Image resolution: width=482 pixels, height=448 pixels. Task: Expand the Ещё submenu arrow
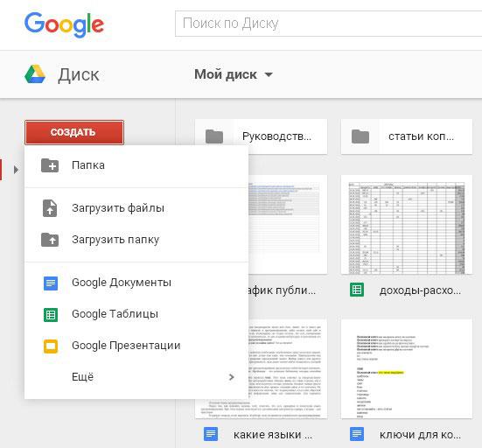click(x=232, y=377)
